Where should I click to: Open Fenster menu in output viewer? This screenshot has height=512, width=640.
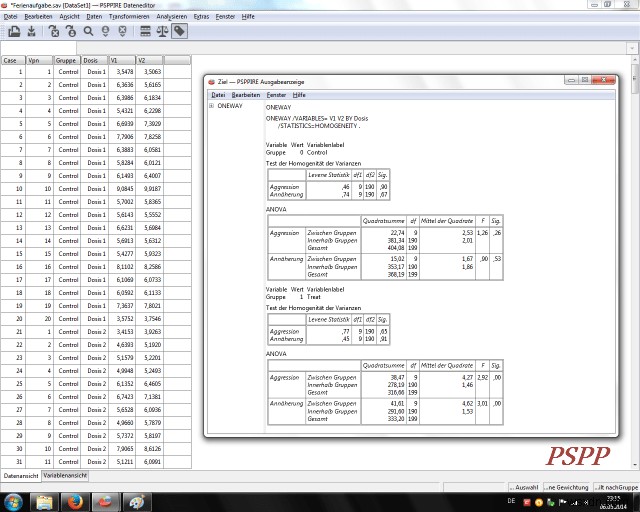(276, 95)
